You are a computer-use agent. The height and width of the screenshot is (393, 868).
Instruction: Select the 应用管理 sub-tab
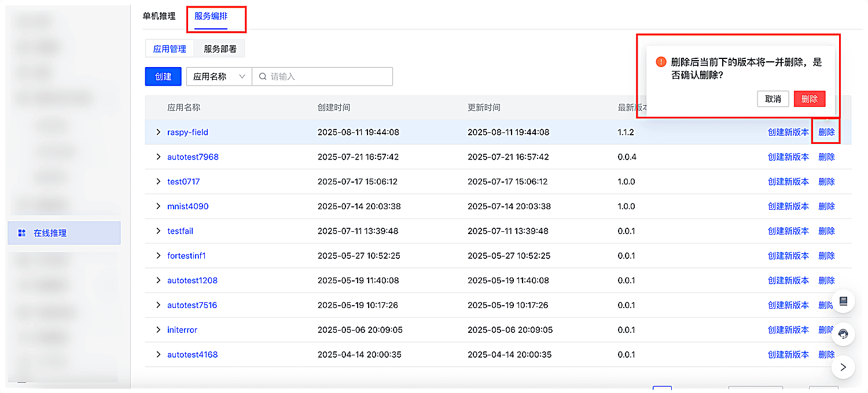(x=170, y=49)
